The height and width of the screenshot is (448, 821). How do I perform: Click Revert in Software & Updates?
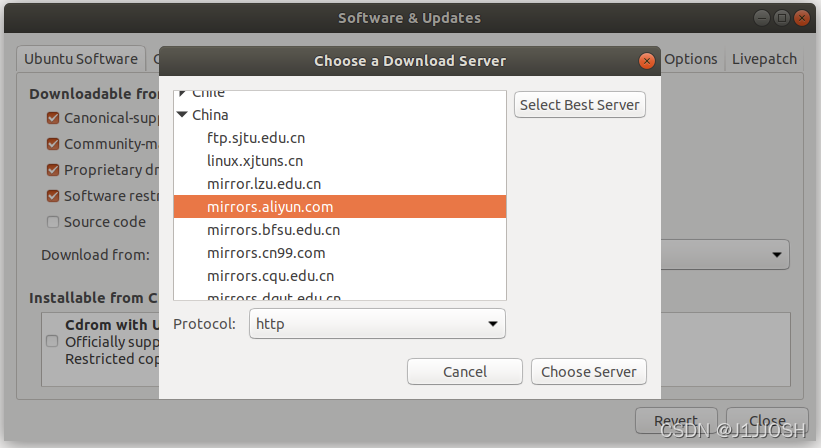click(676, 420)
